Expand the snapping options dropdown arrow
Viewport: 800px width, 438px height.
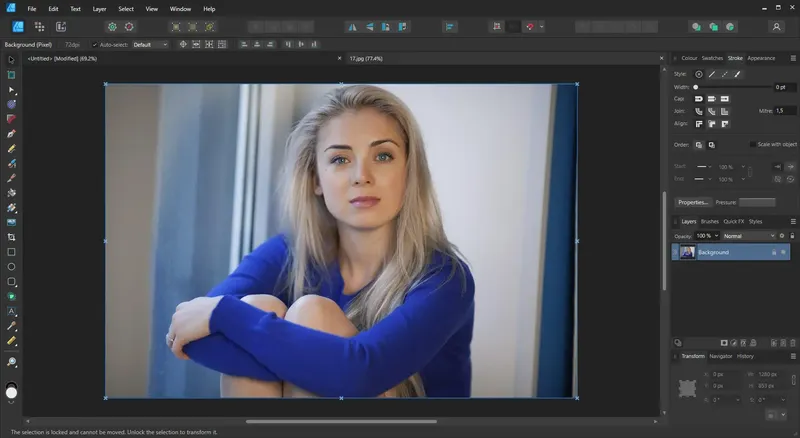[541, 27]
